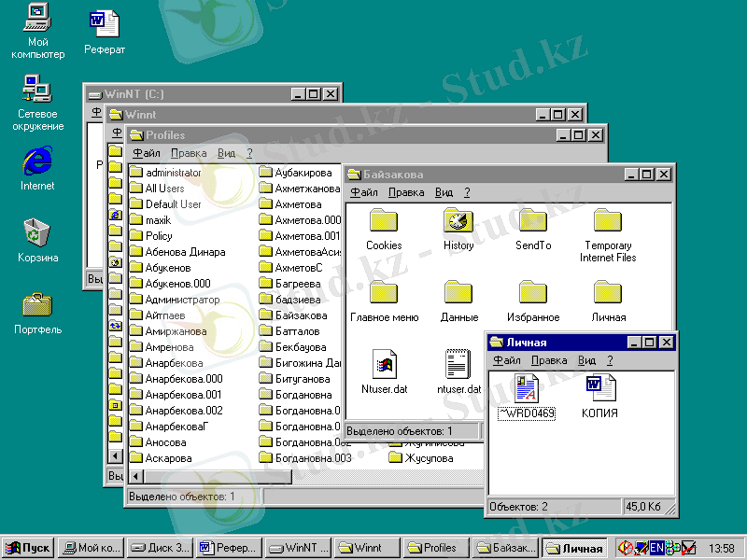The width and height of the screenshot is (747, 560).
Task: Open the Портфель briefcase icon
Action: pyautogui.click(x=37, y=304)
